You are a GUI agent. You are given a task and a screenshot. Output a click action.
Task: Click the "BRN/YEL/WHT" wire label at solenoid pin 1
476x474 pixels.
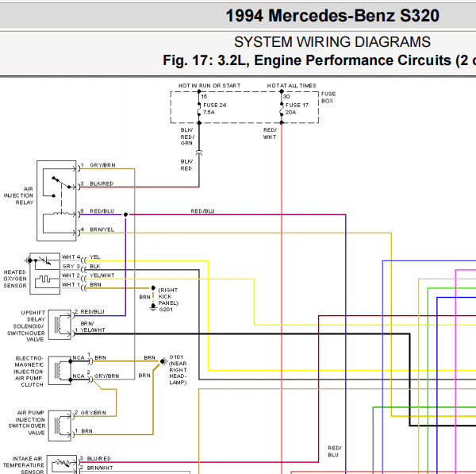click(93, 326)
